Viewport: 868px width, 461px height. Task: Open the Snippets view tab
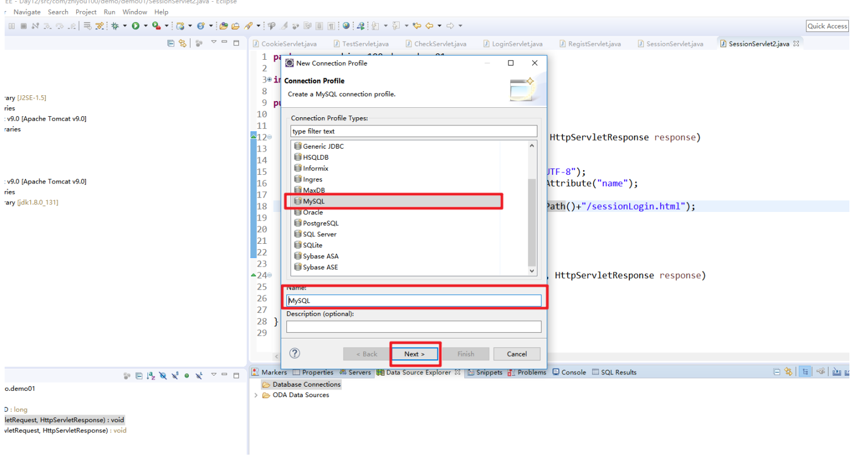tap(485, 372)
